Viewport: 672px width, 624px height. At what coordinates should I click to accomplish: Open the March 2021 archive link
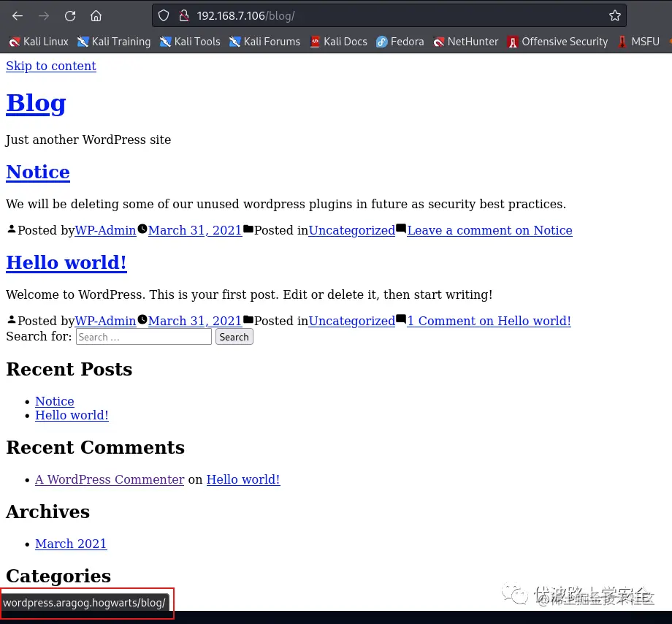coord(71,544)
